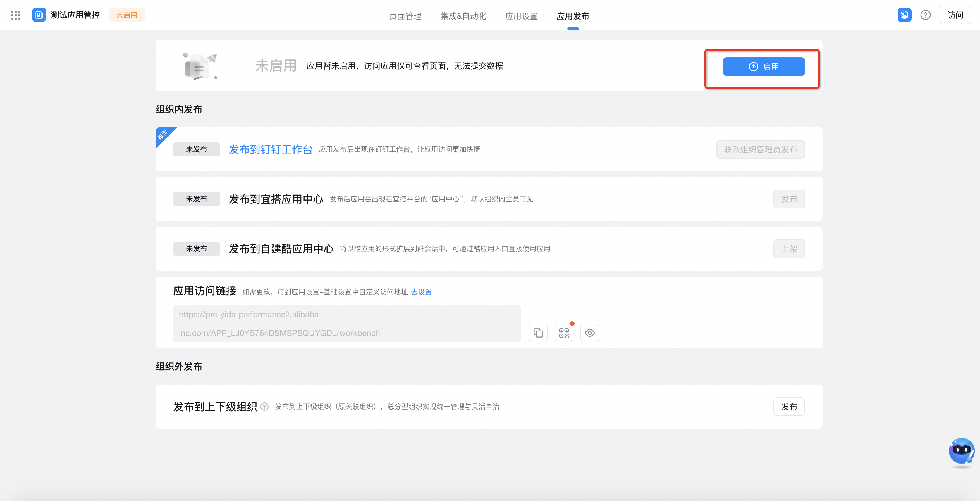Click help icon beside 发布到上下级组织
The image size is (980, 501).
tap(264, 407)
